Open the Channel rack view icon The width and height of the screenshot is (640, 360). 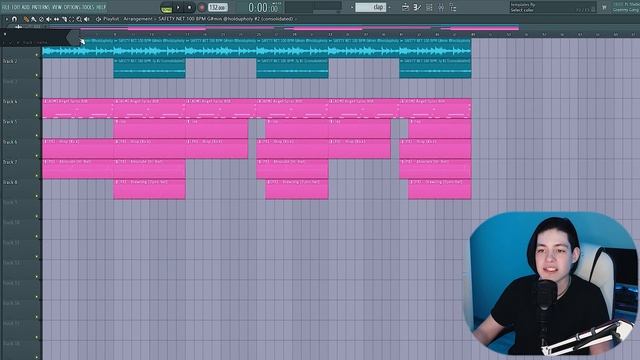pyautogui.click(x=429, y=7)
